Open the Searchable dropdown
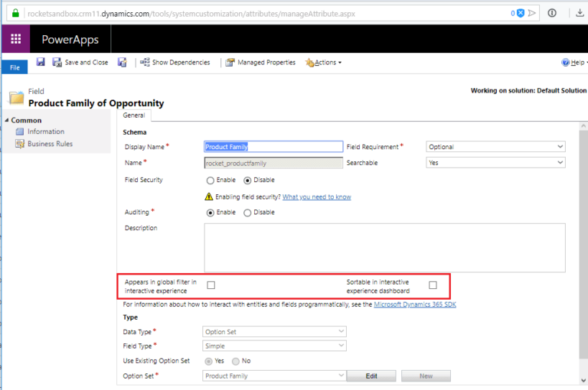The height and width of the screenshot is (390, 588). 495,163
